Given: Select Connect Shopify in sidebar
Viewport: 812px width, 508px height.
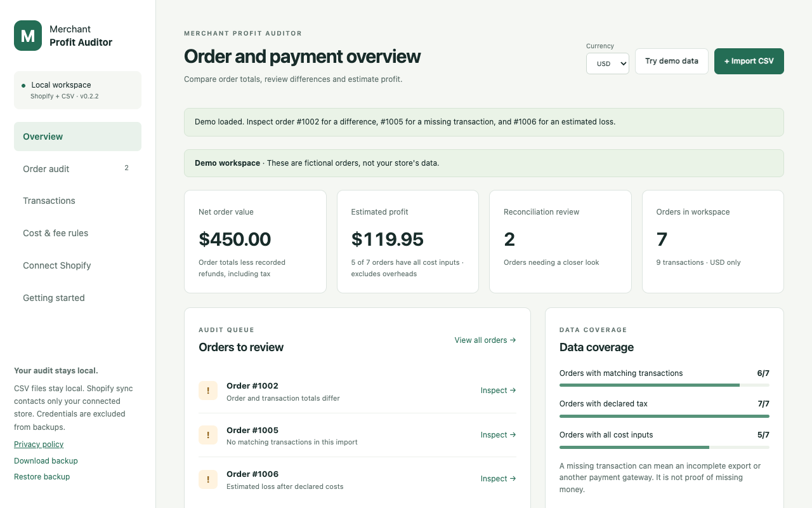Looking at the screenshot, I should point(77,265).
